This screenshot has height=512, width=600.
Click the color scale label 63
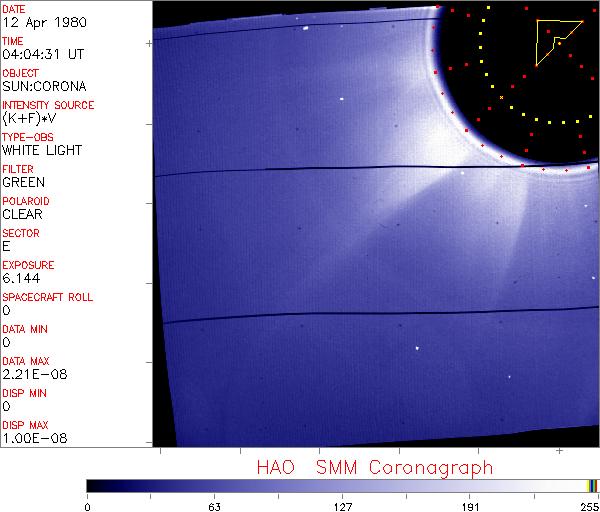[214, 507]
